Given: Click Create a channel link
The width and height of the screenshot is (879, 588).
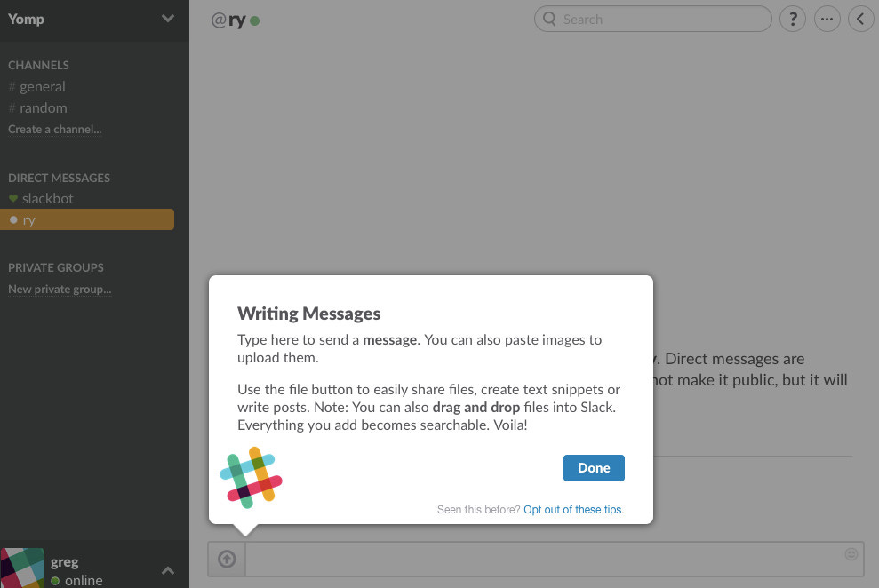Looking at the screenshot, I should coord(54,130).
